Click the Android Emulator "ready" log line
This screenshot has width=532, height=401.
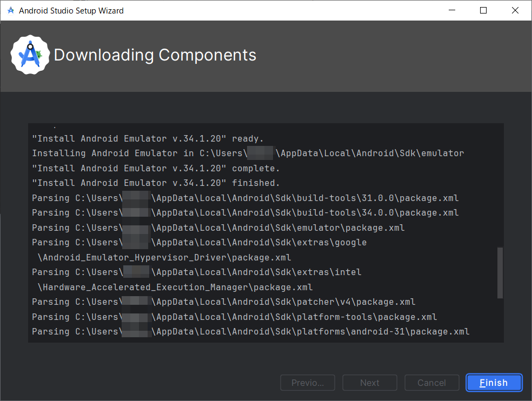[x=148, y=139]
